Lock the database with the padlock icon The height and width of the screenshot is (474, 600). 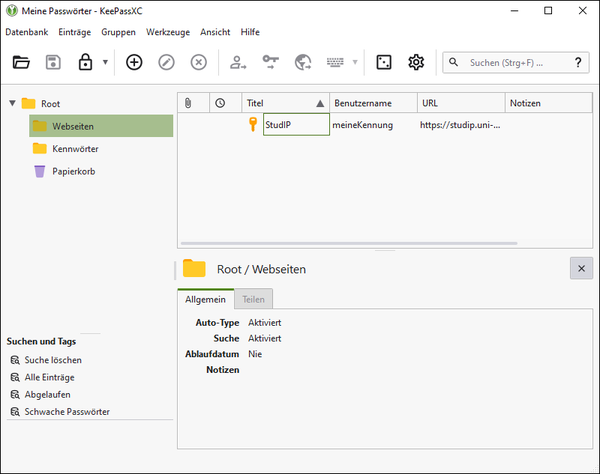click(85, 62)
